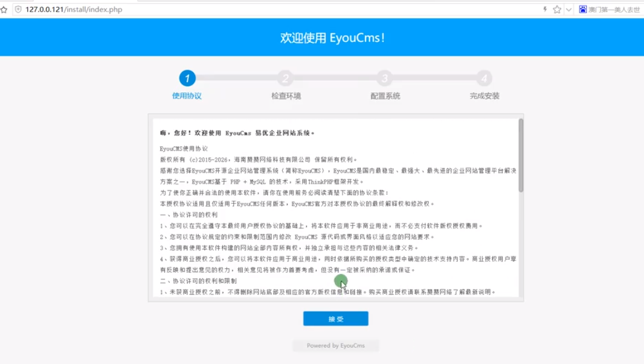Image resolution: width=644 pixels, height=364 pixels.
Task: Select step 3 circle of the installer
Action: pos(385,78)
